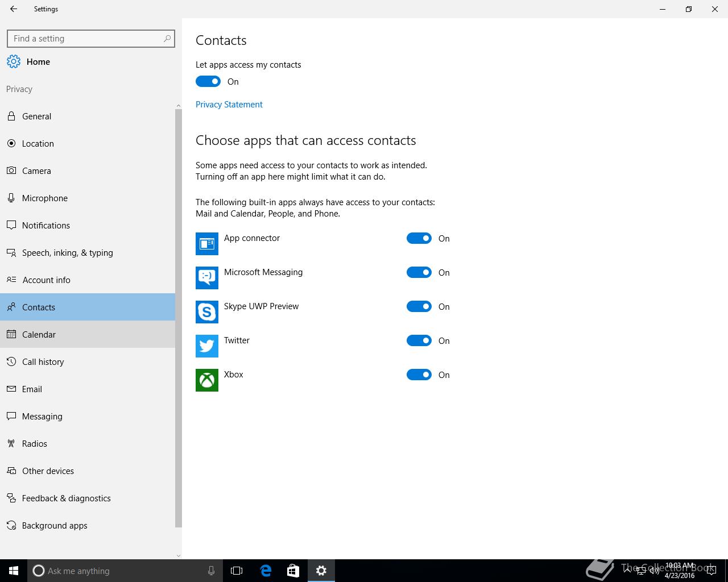Click the Cortana microphone icon

(x=211, y=571)
